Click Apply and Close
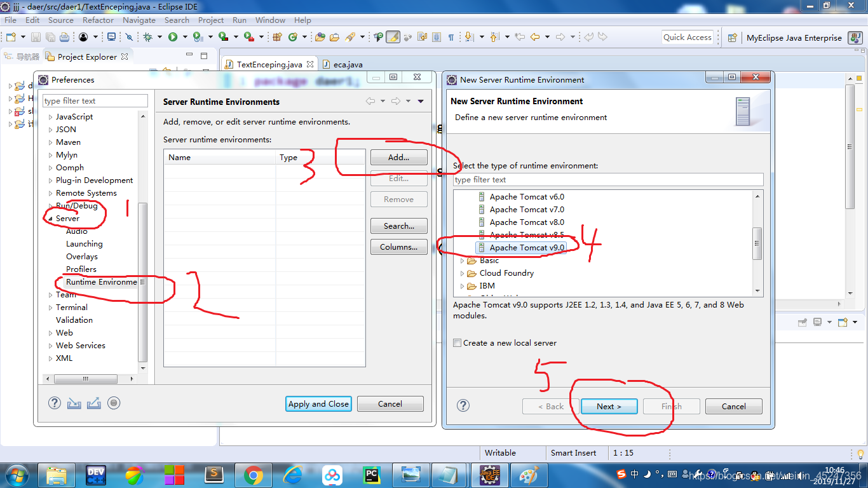The image size is (868, 488). click(318, 403)
